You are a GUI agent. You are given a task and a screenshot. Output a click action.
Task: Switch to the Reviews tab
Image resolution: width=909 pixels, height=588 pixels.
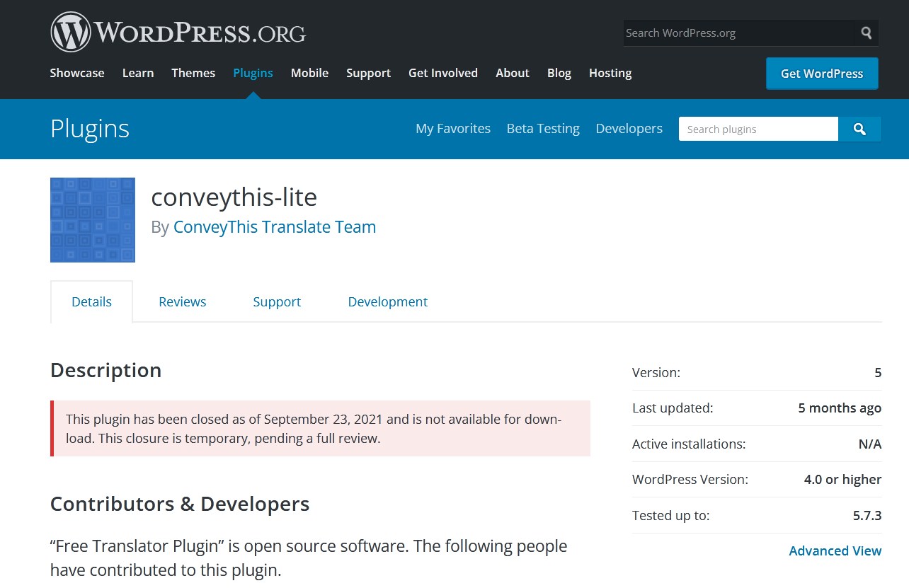pos(183,301)
